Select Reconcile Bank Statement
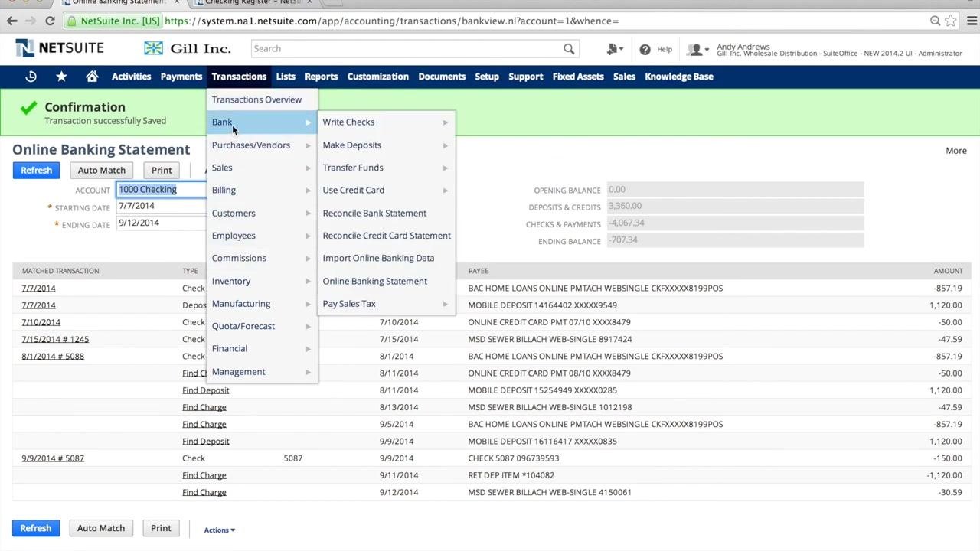The height and width of the screenshot is (551, 980). pos(374,214)
